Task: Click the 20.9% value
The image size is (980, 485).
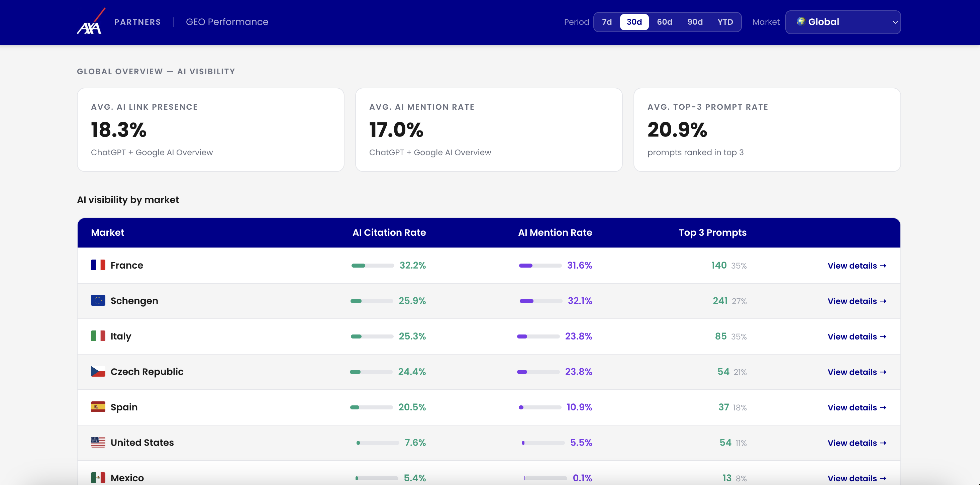Action: (x=678, y=130)
